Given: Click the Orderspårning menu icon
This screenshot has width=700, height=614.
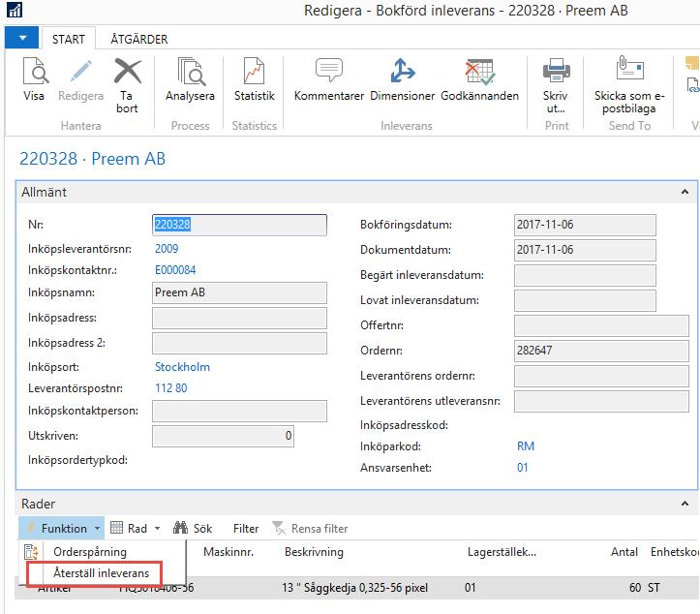Looking at the screenshot, I should click(x=31, y=552).
